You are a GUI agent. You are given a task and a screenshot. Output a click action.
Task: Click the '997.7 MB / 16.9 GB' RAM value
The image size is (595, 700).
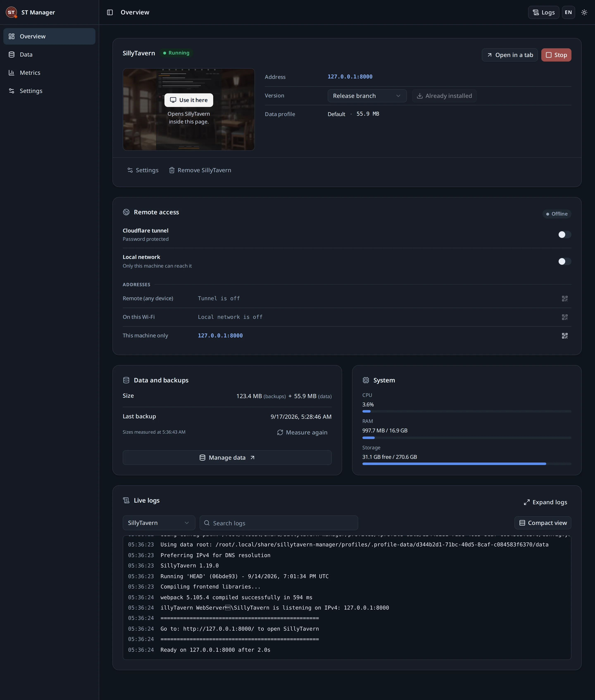click(x=385, y=431)
